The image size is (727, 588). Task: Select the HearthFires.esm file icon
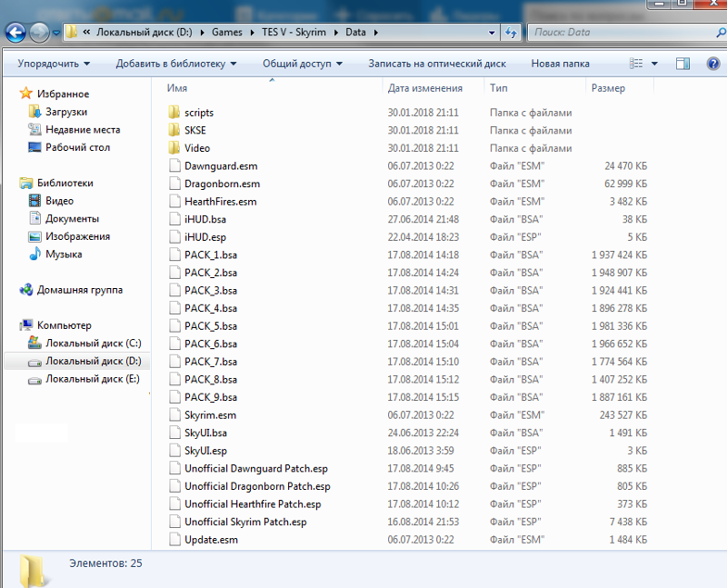pos(174,201)
